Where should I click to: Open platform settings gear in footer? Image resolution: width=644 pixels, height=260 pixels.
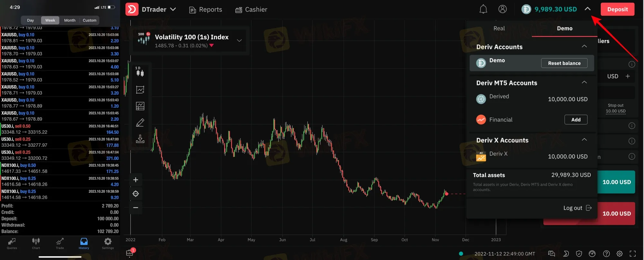tap(620, 254)
